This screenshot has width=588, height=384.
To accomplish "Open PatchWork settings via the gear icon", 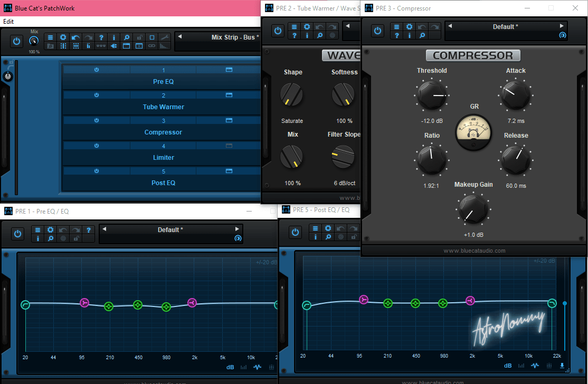I will pos(63,37).
